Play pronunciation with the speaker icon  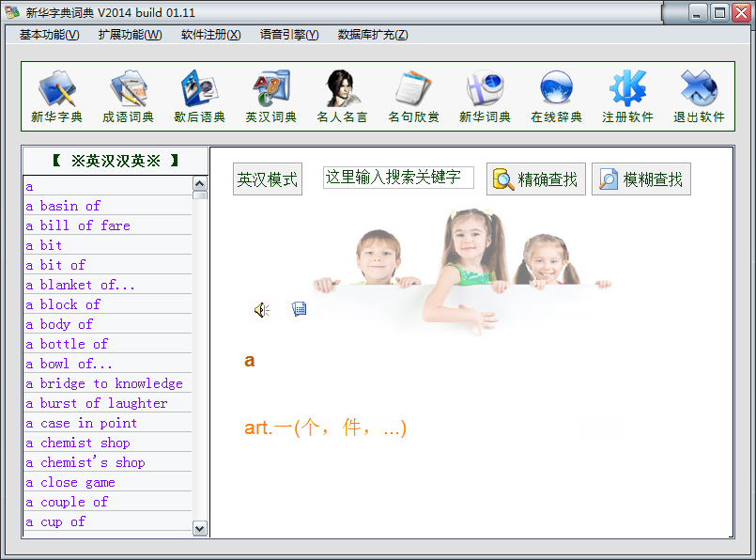(x=262, y=310)
